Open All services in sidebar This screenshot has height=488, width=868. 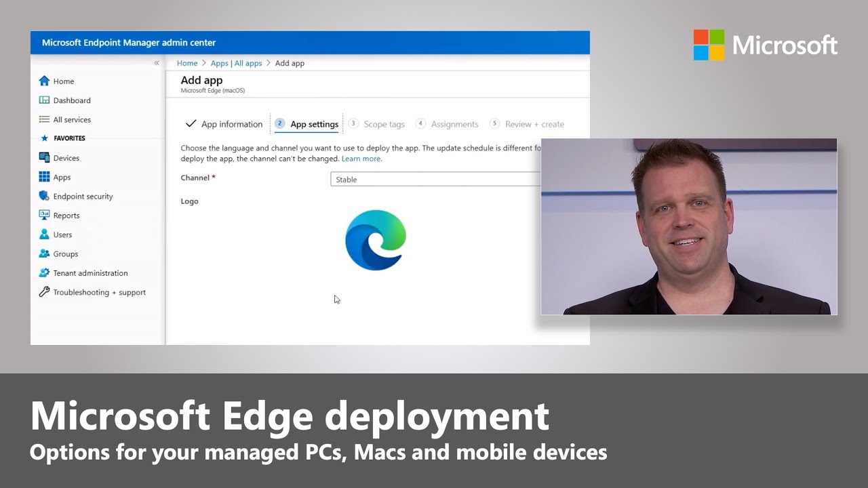72,119
